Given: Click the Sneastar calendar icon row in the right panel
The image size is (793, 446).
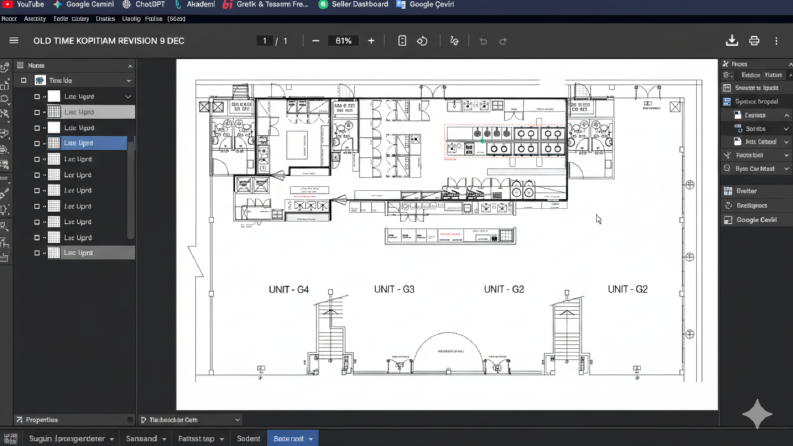Looking at the screenshot, I should (756, 88).
